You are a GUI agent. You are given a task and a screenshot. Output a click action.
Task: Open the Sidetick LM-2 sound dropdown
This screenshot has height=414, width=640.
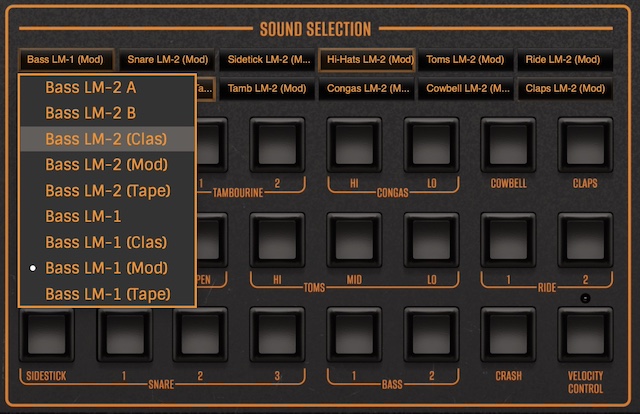(x=267, y=60)
